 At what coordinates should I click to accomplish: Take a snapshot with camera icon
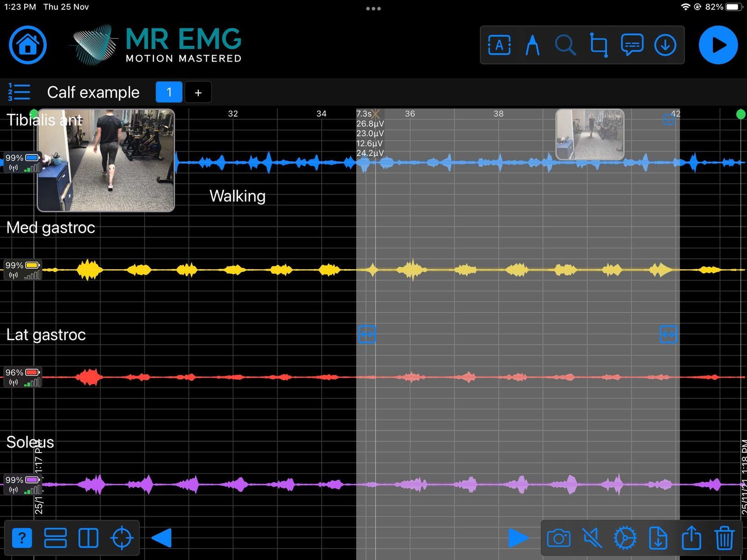(x=558, y=538)
